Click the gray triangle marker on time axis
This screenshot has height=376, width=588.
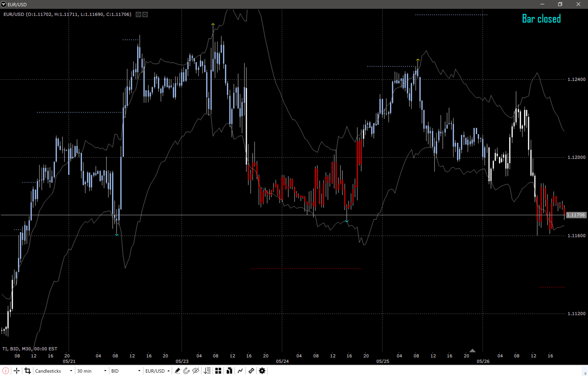coord(472,351)
